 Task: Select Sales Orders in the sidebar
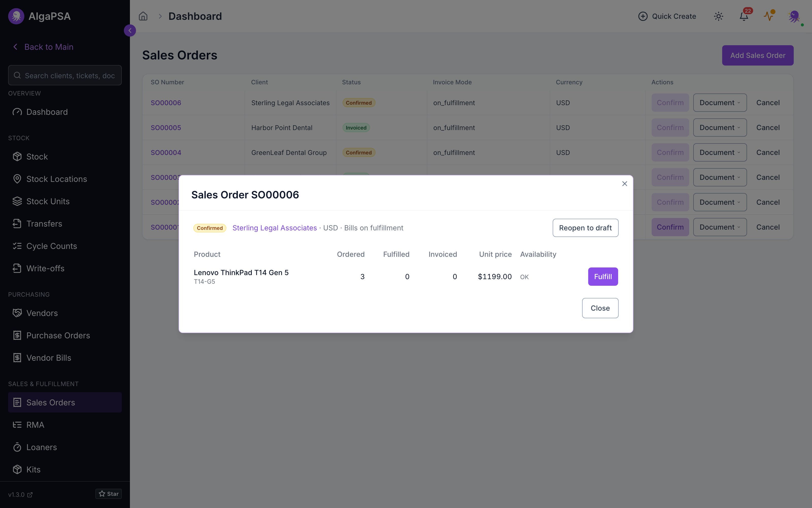click(x=65, y=403)
